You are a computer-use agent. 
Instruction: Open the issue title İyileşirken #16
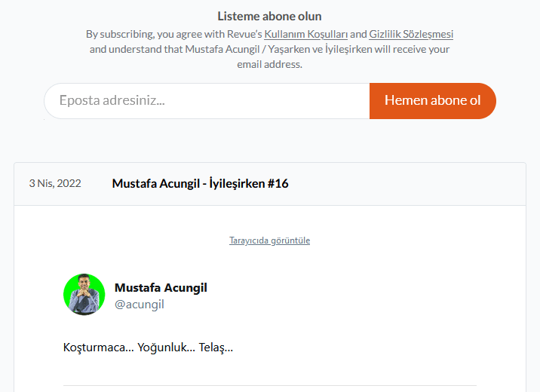(200, 183)
